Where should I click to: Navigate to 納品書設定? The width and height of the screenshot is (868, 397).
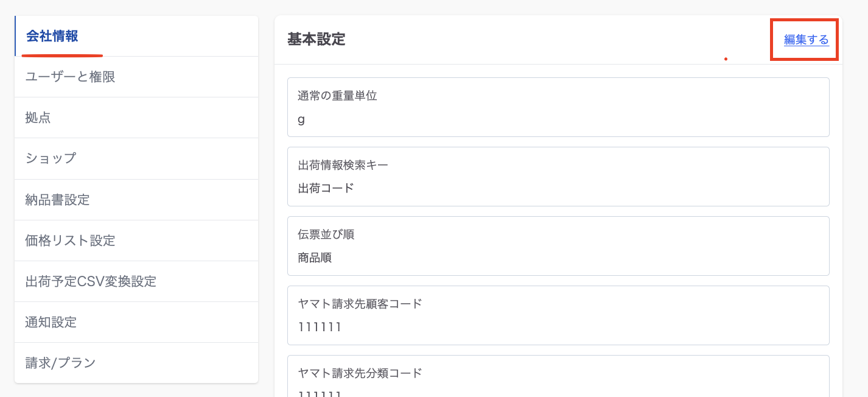pos(57,200)
